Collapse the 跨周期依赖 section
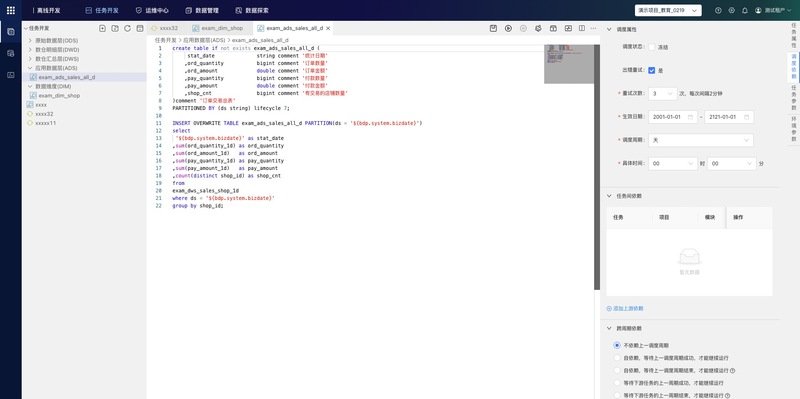Screen dimensions: 800x399 point(609,328)
